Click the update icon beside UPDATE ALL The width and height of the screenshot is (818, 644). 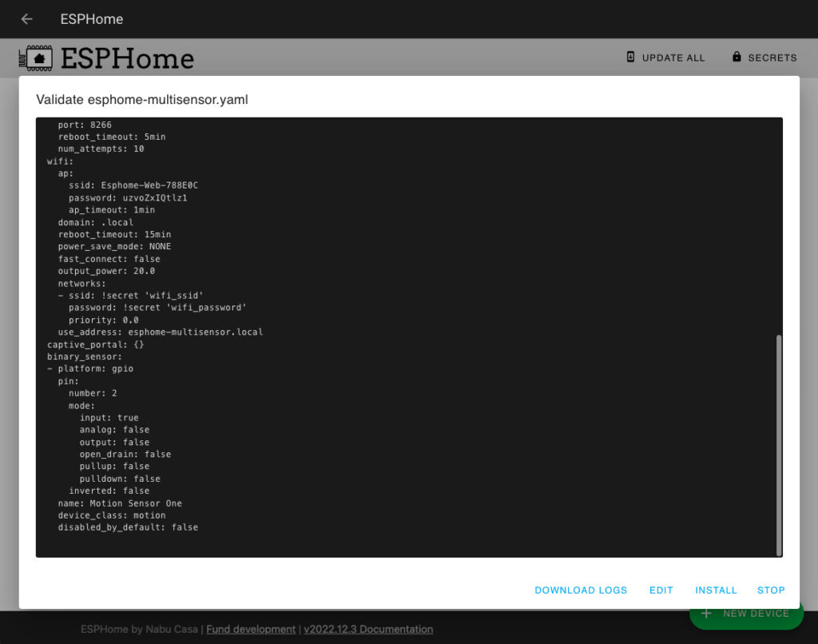pyautogui.click(x=630, y=58)
